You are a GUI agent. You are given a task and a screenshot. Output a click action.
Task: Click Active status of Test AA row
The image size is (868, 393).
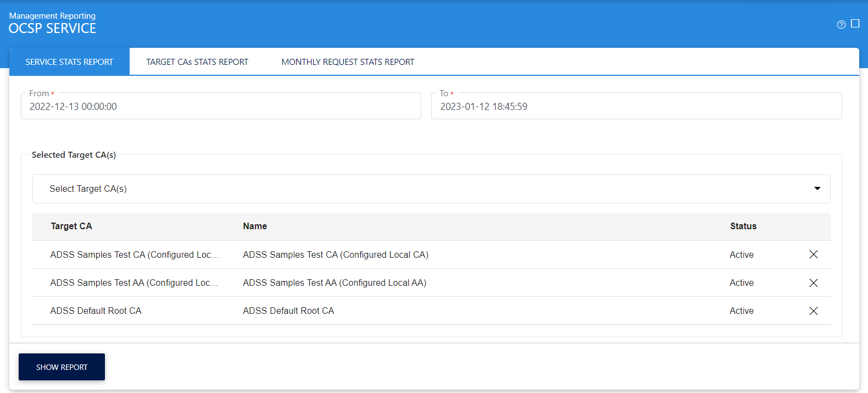(x=741, y=283)
